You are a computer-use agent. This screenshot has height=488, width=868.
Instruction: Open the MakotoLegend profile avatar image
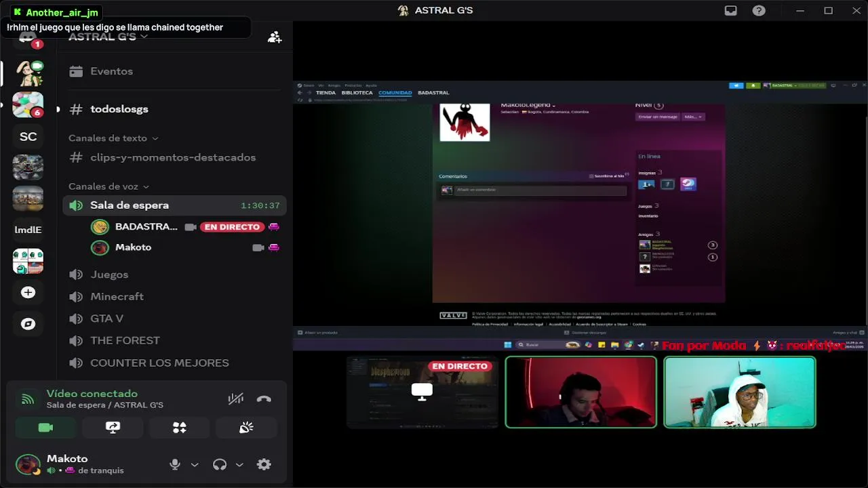(465, 122)
